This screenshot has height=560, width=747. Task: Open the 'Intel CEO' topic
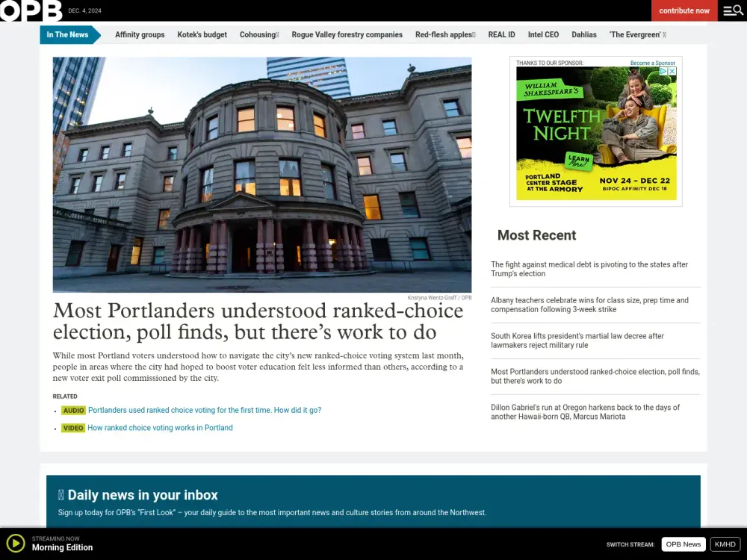tap(543, 35)
